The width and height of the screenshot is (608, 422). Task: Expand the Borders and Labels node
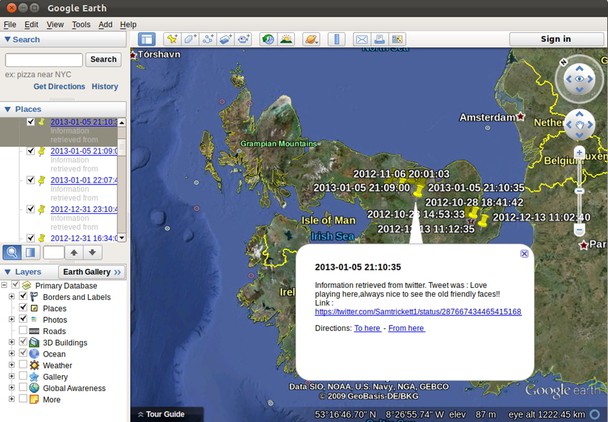click(12, 297)
